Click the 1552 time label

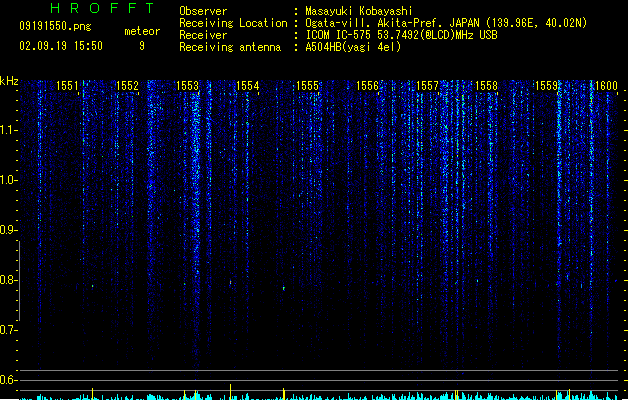pyautogui.click(x=127, y=86)
